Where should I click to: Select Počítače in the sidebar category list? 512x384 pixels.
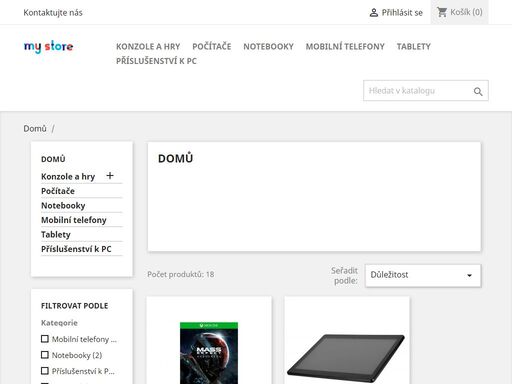tap(58, 191)
